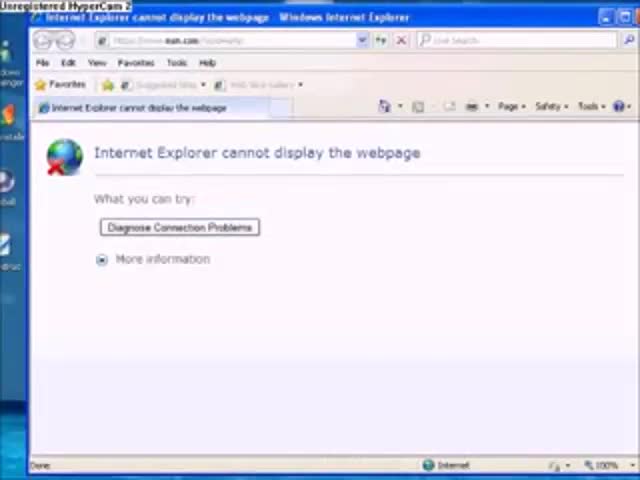Click the search magnifier icon
This screenshot has width=640, height=480.
(x=629, y=40)
